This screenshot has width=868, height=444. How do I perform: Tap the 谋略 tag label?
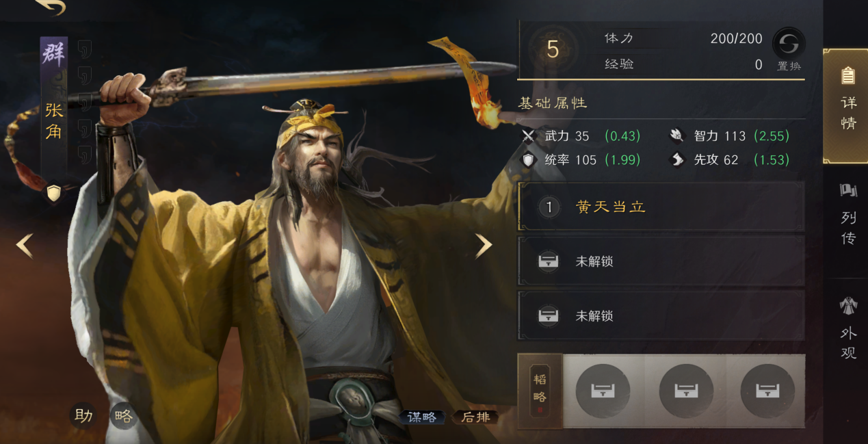[x=421, y=417]
